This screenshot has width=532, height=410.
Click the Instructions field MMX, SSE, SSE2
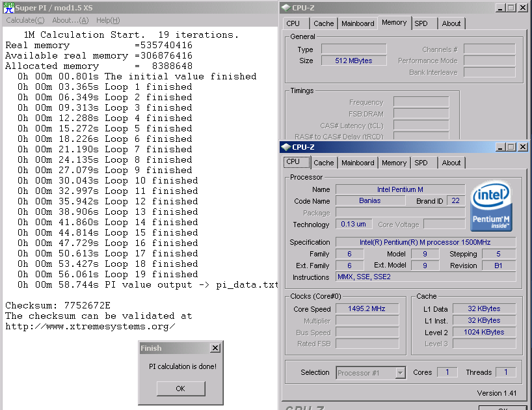pyautogui.click(x=425, y=277)
